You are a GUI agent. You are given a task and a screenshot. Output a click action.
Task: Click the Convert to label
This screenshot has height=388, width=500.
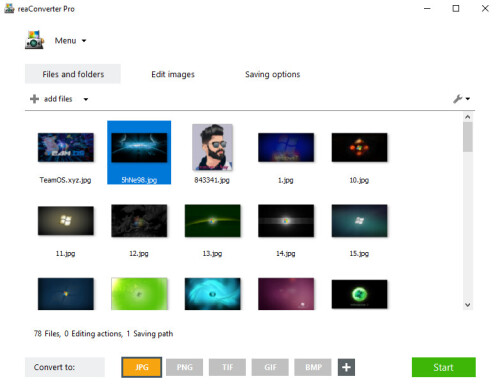(x=54, y=367)
